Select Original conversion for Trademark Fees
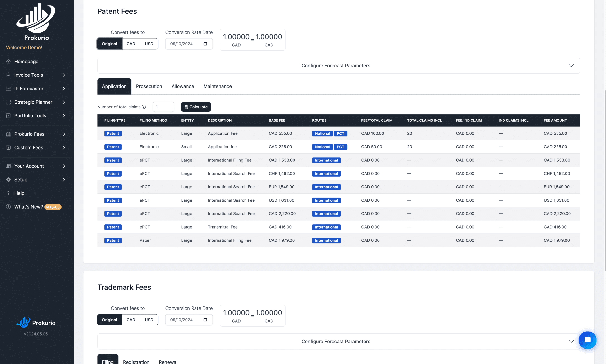The image size is (606, 364). 109,320
